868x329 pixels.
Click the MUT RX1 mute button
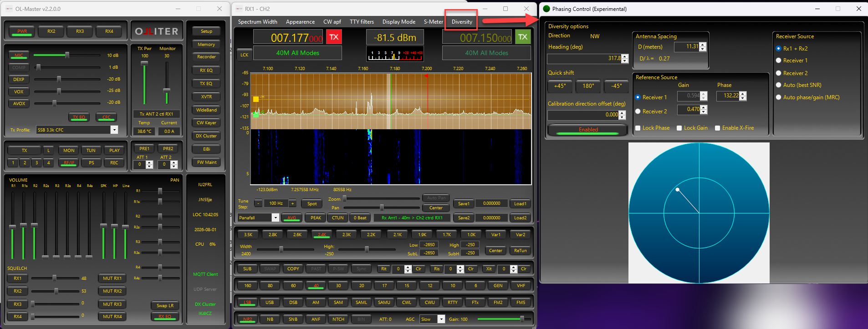pos(112,278)
